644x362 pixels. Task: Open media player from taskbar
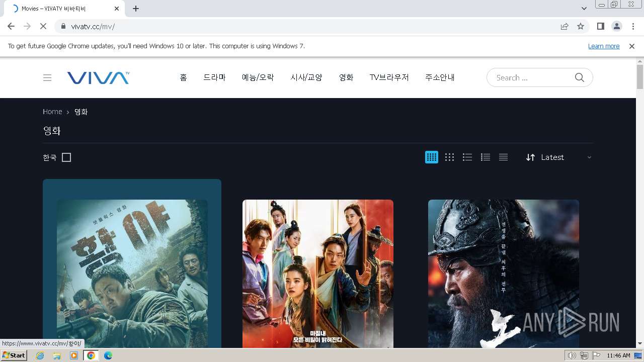coord(74,355)
